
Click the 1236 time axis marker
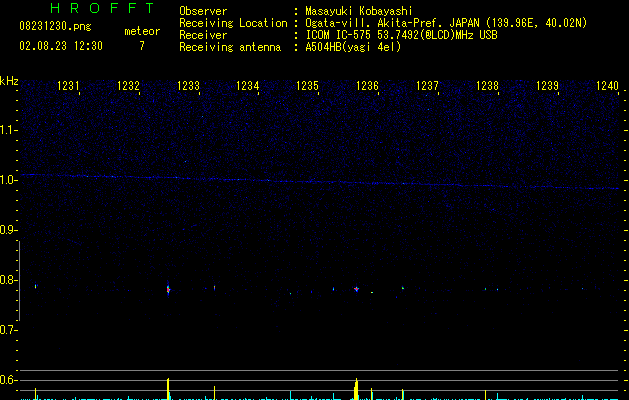pyautogui.click(x=367, y=86)
